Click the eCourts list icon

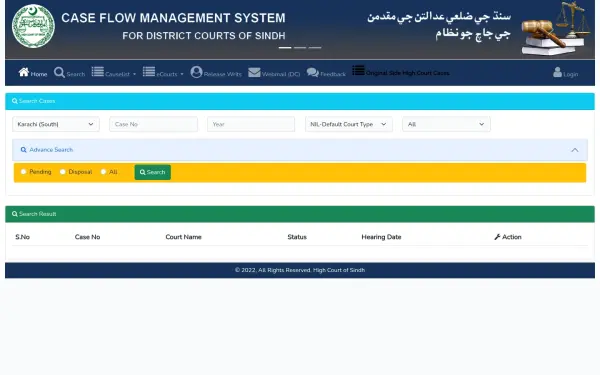pos(149,72)
